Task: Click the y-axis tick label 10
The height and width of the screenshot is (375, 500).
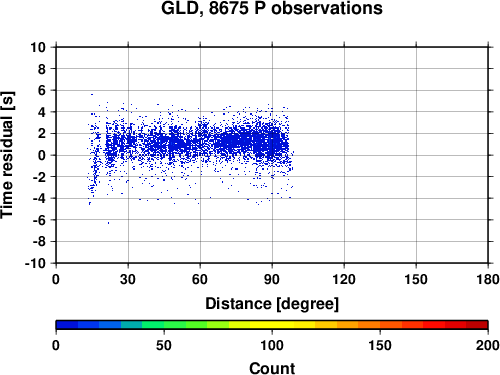Action: [38, 47]
